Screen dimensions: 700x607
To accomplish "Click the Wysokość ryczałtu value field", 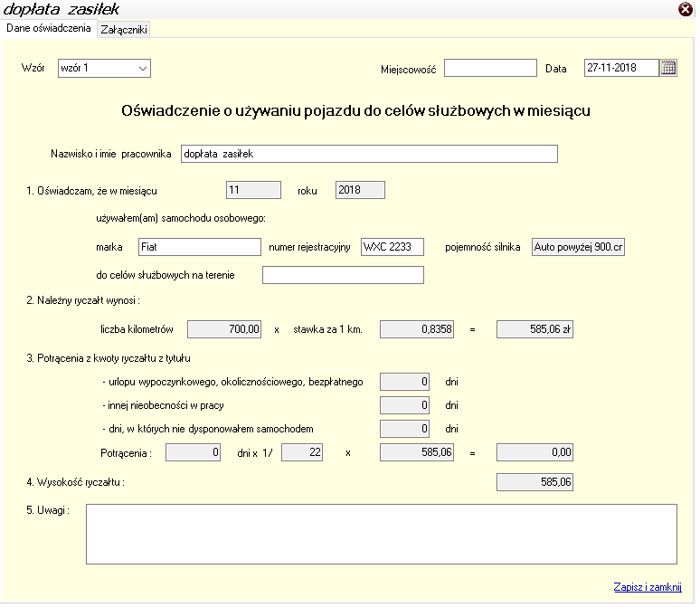I will click(x=535, y=482).
